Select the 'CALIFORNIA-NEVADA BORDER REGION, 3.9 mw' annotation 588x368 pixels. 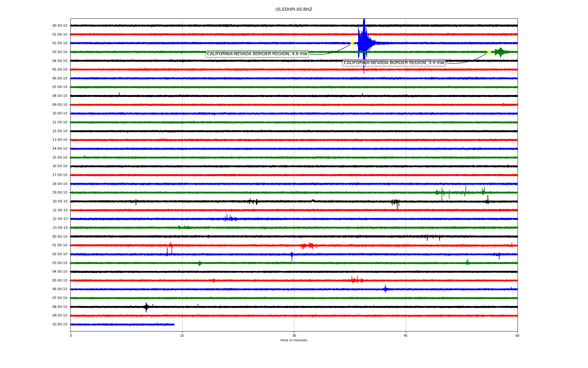[x=394, y=63]
